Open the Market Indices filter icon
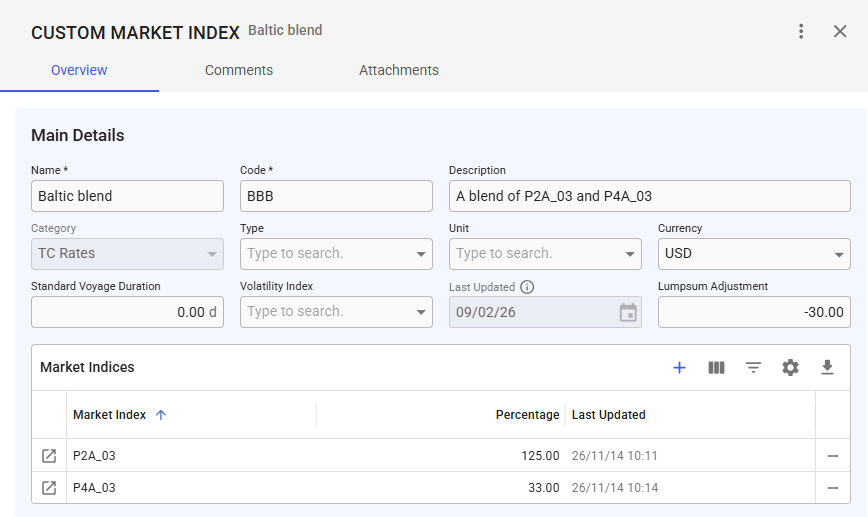Screen dimensions: 868x517 (753, 368)
